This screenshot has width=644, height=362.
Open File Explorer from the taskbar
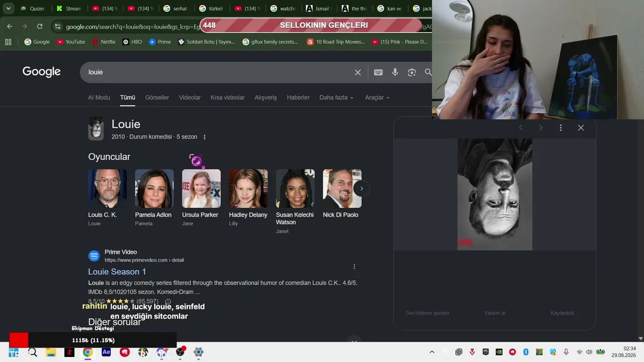coord(51,352)
